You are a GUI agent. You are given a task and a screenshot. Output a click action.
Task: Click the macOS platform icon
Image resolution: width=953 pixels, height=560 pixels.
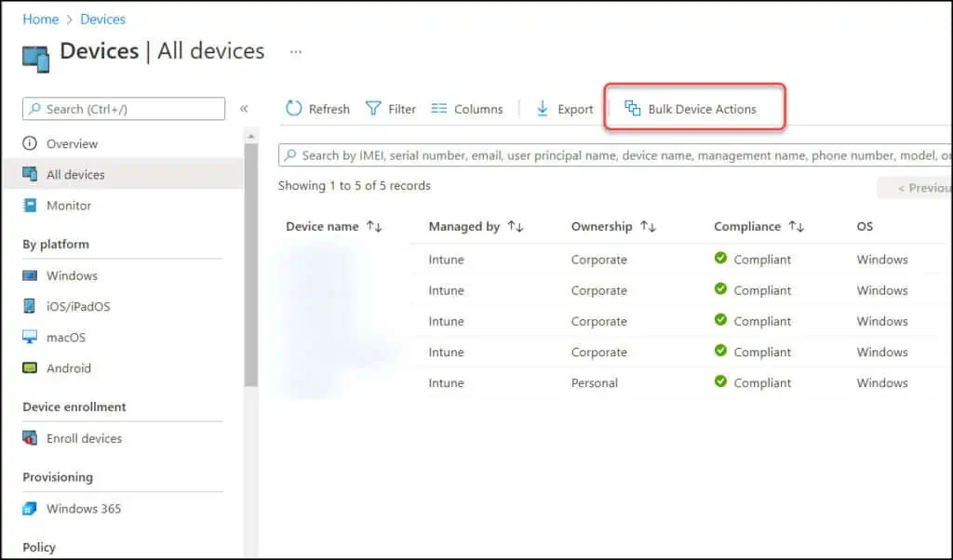click(x=30, y=337)
